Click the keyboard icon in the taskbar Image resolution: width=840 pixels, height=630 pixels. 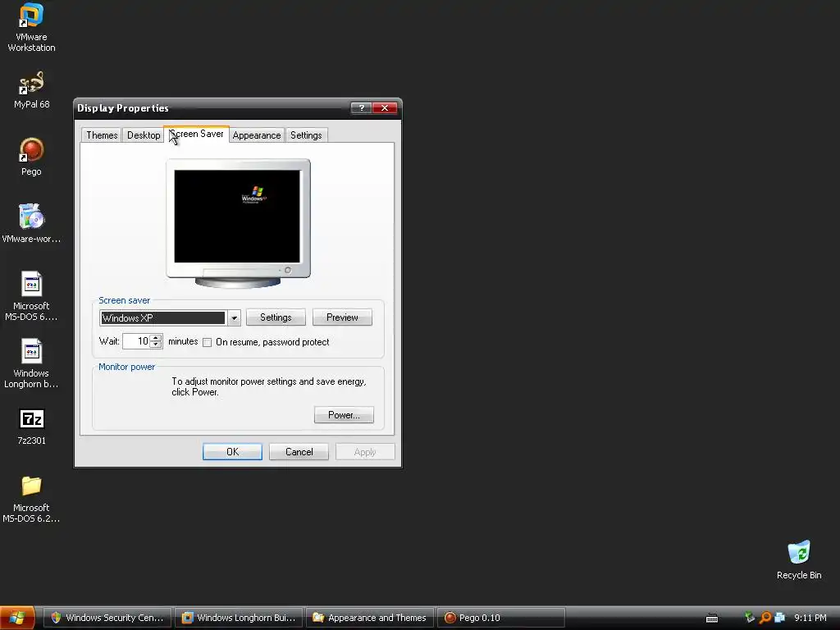tap(712, 619)
